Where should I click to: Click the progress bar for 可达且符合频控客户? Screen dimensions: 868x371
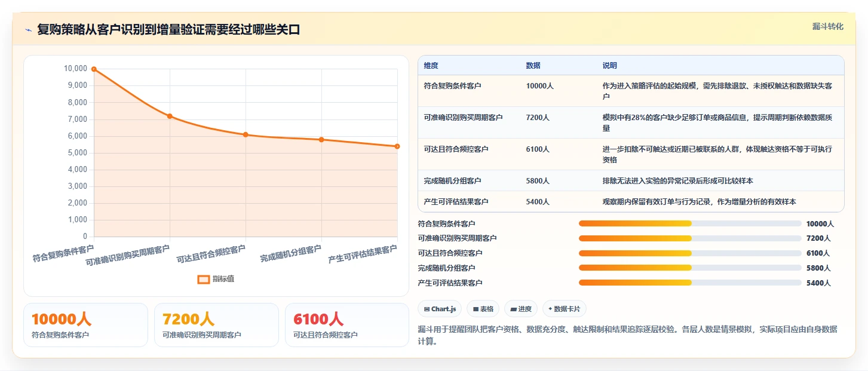coord(690,253)
